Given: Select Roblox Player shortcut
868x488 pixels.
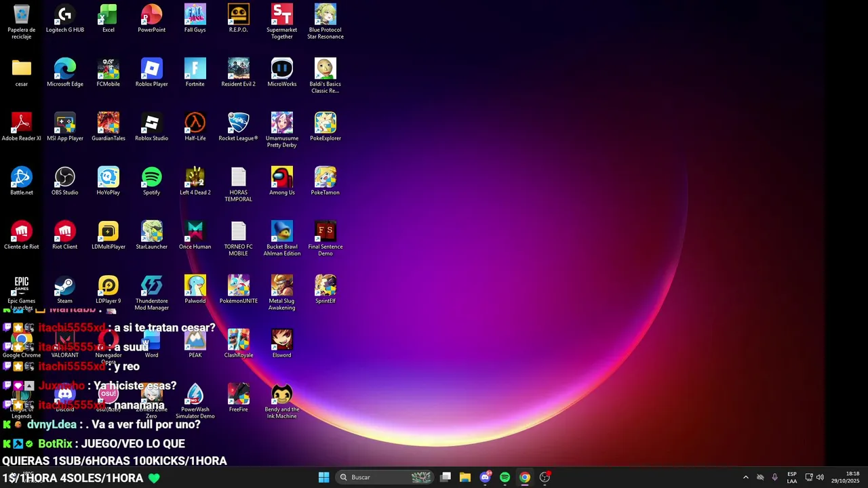Looking at the screenshot, I should point(152,73).
